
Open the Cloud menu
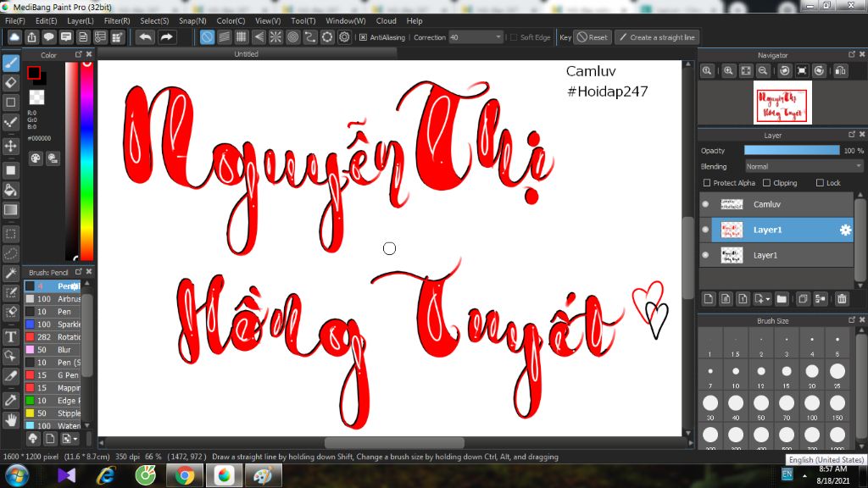click(x=386, y=21)
